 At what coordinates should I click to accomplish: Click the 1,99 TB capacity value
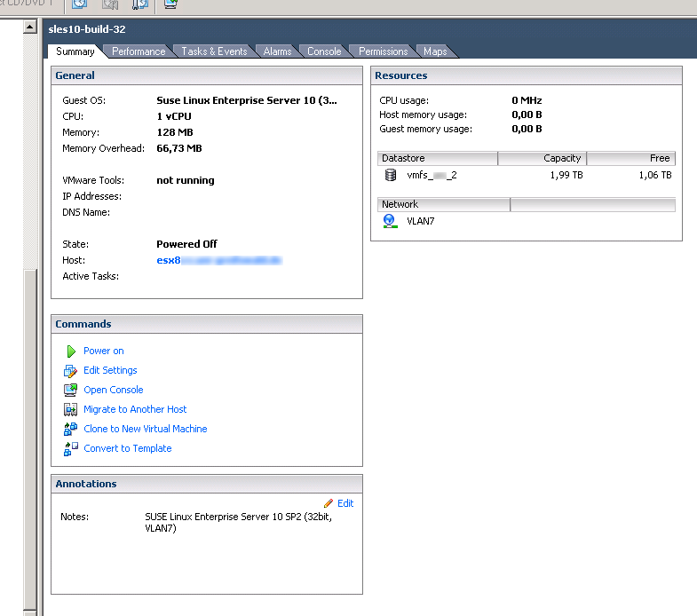pyautogui.click(x=566, y=175)
